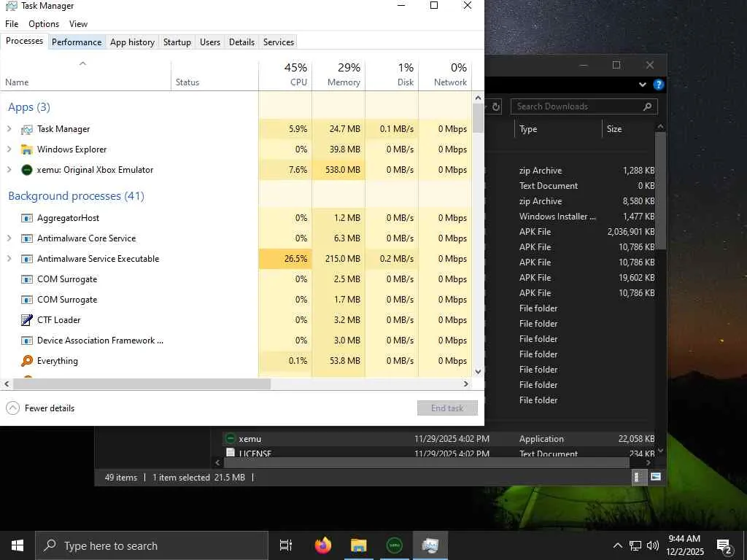
Task: Open the Windows Start menu
Action: click(18, 545)
